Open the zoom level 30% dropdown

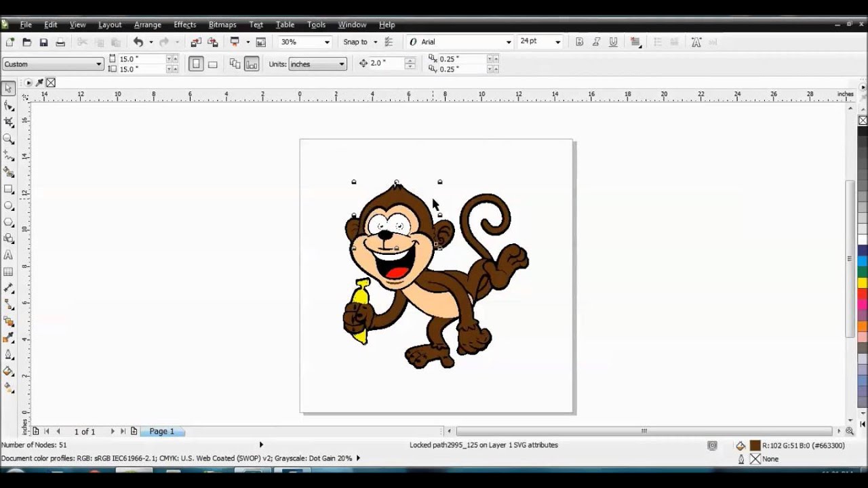[326, 42]
